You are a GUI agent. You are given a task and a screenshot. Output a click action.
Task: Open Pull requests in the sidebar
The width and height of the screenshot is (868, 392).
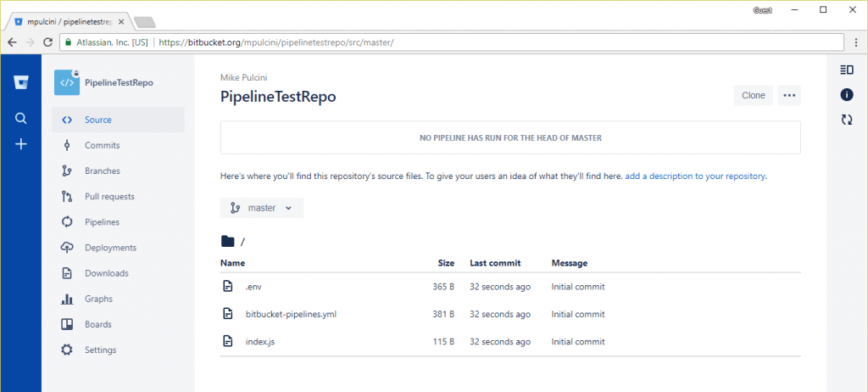[108, 197]
